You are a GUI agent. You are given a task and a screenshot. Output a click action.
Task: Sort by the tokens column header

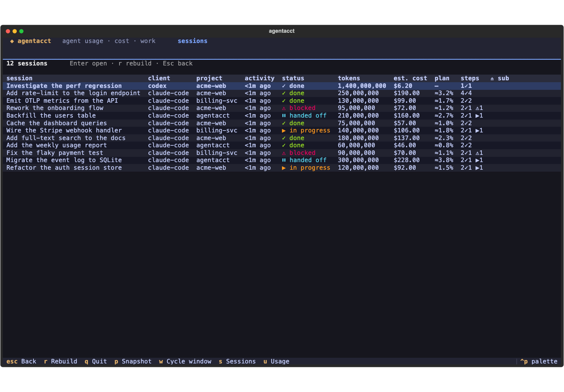pyautogui.click(x=349, y=78)
